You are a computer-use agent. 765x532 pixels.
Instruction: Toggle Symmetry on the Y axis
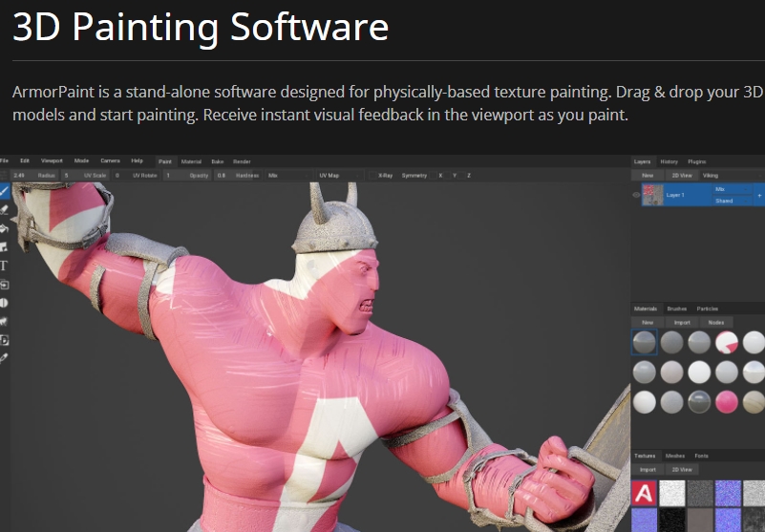[x=448, y=175]
